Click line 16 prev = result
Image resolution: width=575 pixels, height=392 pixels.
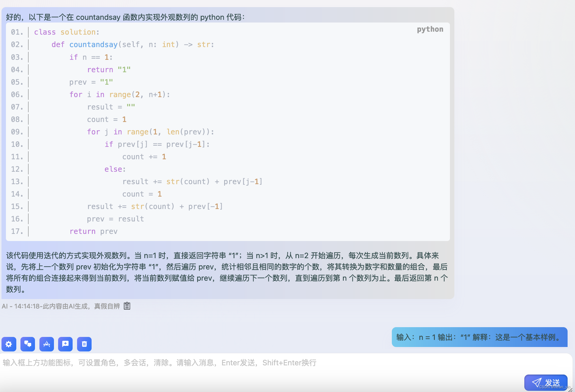(116, 219)
